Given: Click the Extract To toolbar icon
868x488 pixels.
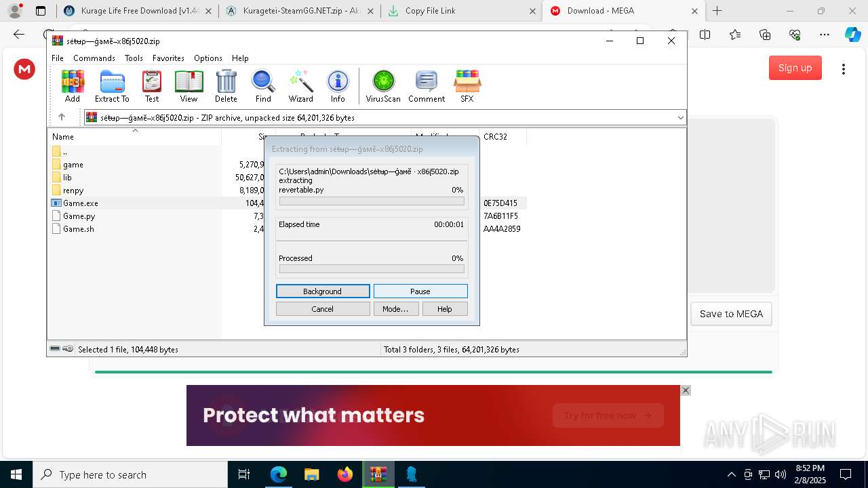Looking at the screenshot, I should (112, 86).
